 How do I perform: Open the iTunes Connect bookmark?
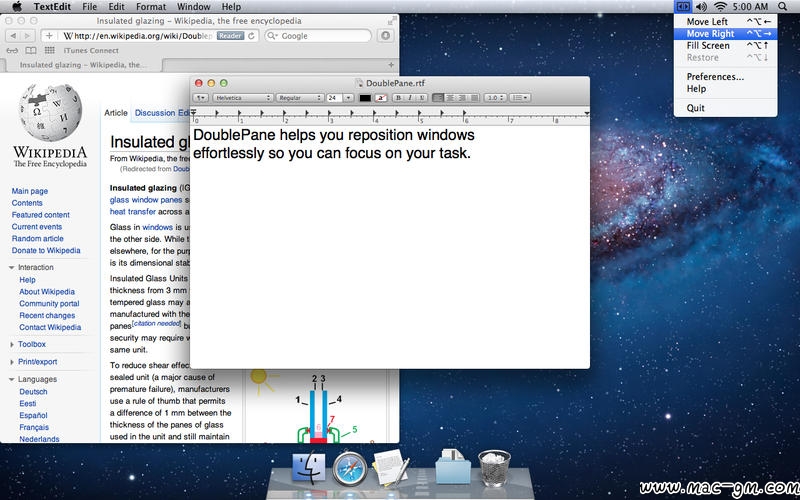coord(91,51)
